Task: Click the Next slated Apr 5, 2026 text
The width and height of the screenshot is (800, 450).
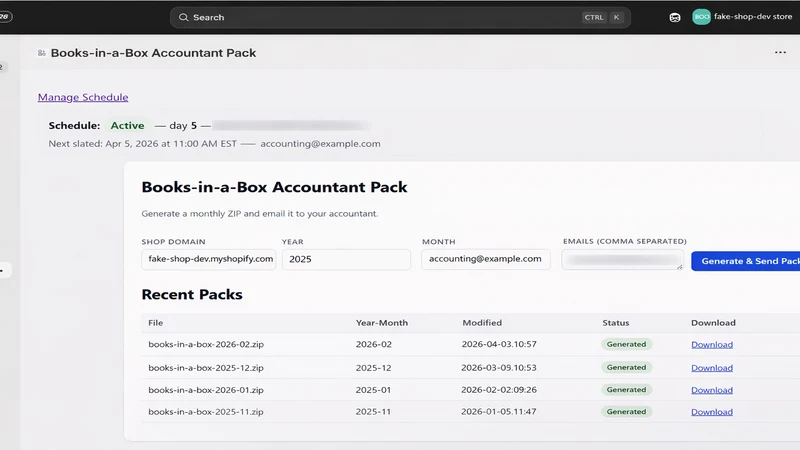Action: pos(142,144)
